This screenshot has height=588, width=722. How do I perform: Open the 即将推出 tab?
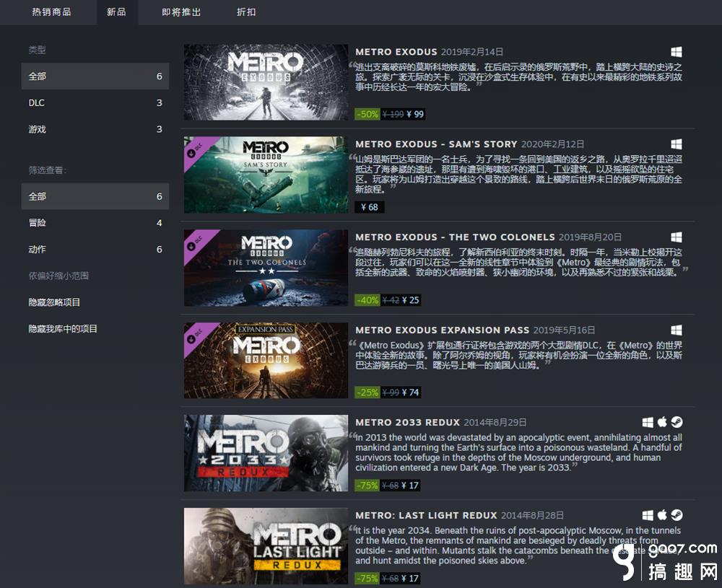181,12
